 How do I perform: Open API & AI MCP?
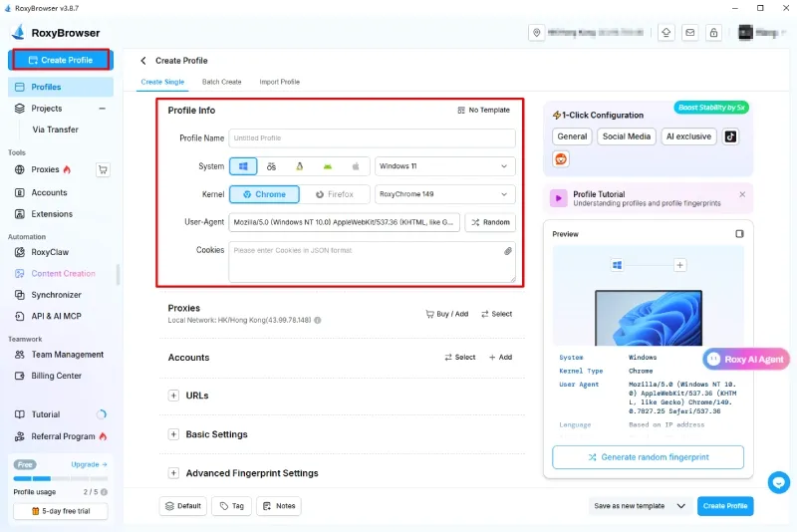pyautogui.click(x=56, y=316)
